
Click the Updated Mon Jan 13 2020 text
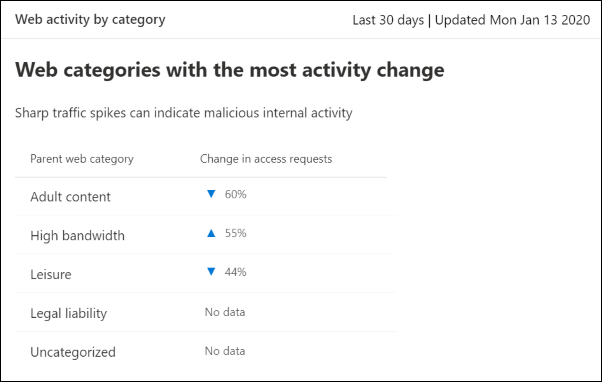pos(512,20)
